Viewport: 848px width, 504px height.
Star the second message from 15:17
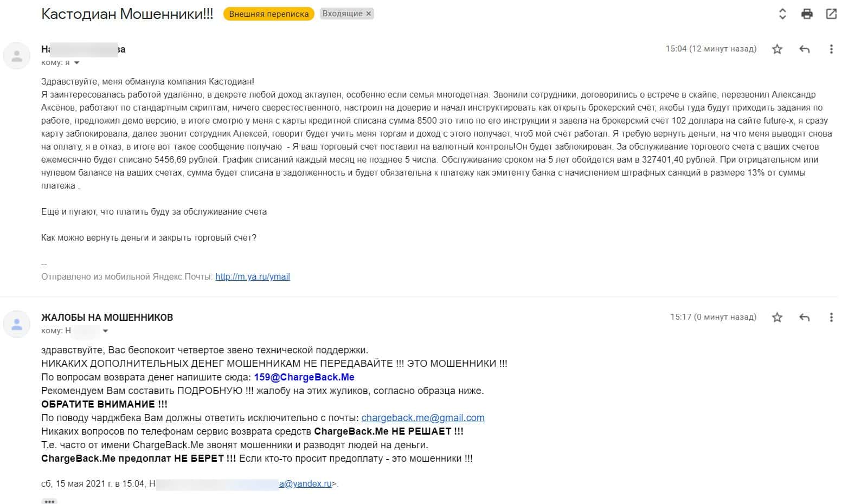(x=777, y=318)
